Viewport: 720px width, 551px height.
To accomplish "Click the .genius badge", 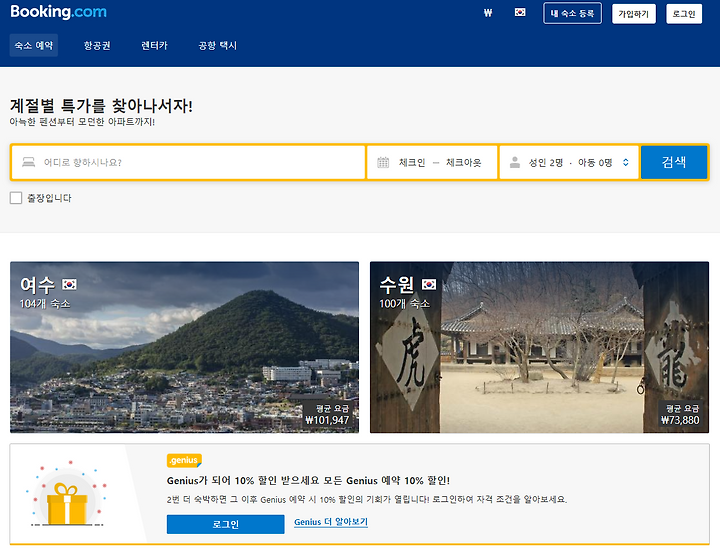I will pyautogui.click(x=184, y=460).
